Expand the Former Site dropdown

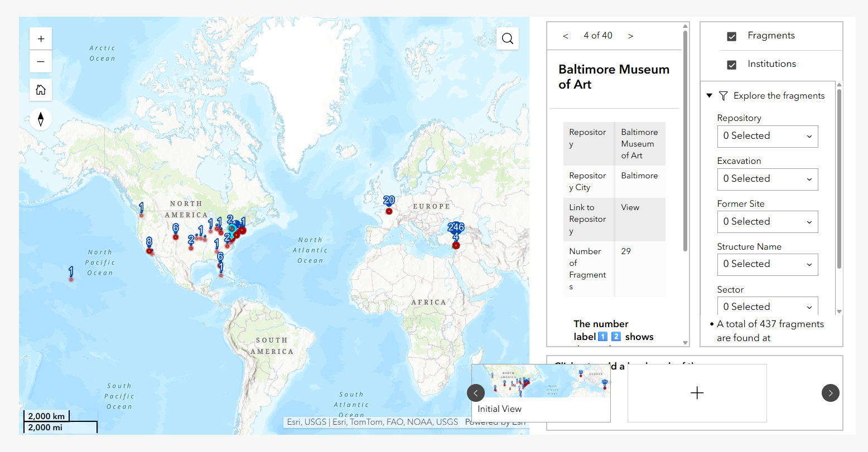pyautogui.click(x=767, y=222)
